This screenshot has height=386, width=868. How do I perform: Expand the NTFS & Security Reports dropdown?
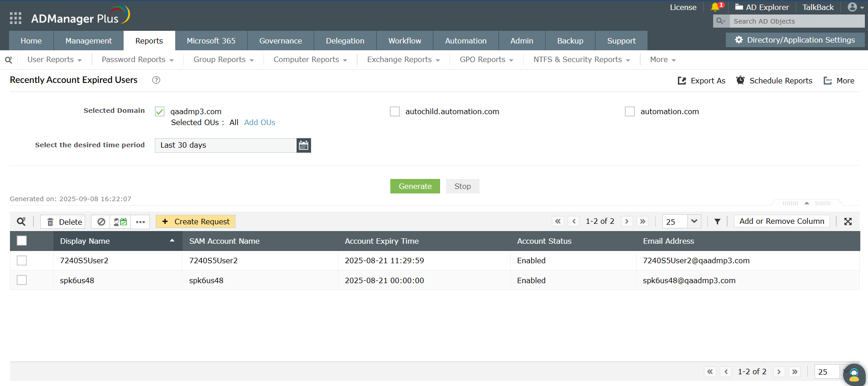(582, 60)
